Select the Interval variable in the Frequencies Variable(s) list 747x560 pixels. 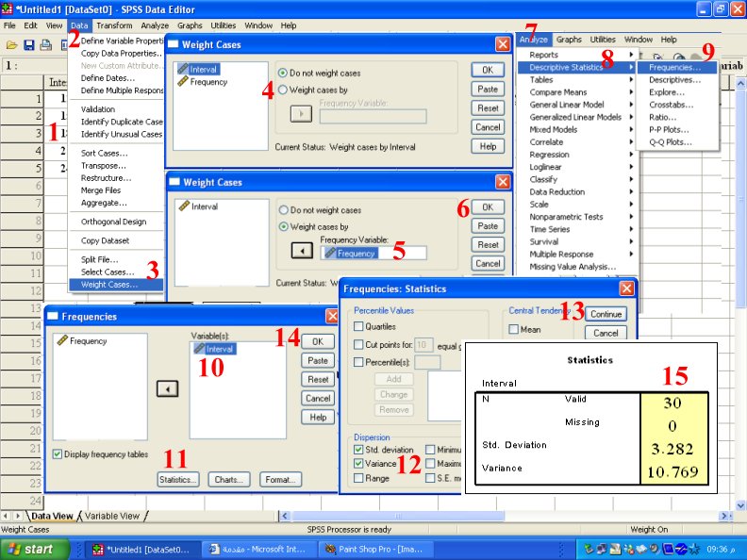click(215, 349)
